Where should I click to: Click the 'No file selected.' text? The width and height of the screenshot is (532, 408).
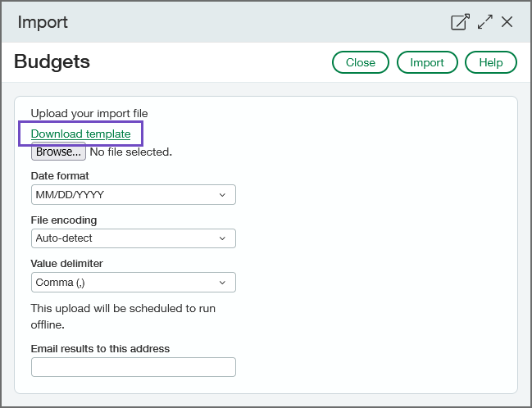[x=130, y=152]
